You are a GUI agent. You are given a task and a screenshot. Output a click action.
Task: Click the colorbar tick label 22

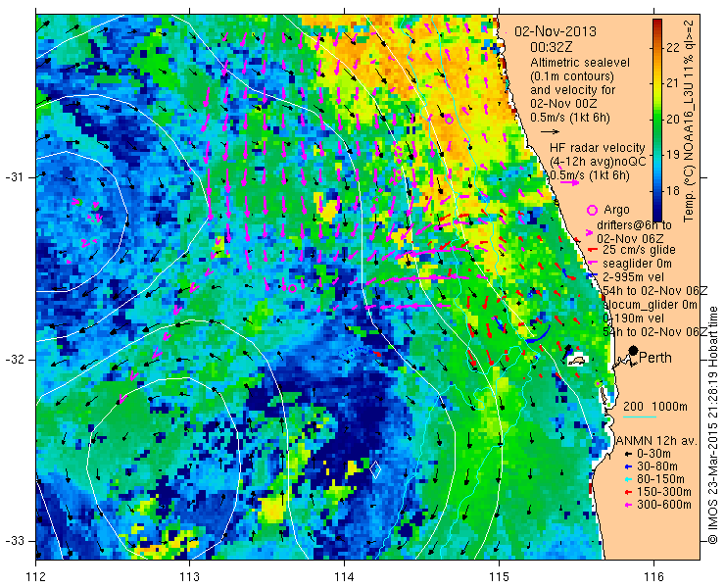pyautogui.click(x=673, y=48)
